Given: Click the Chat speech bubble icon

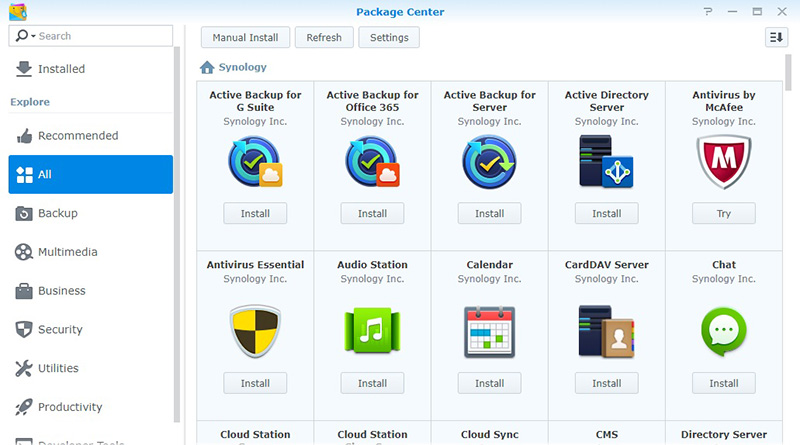Looking at the screenshot, I should [723, 332].
